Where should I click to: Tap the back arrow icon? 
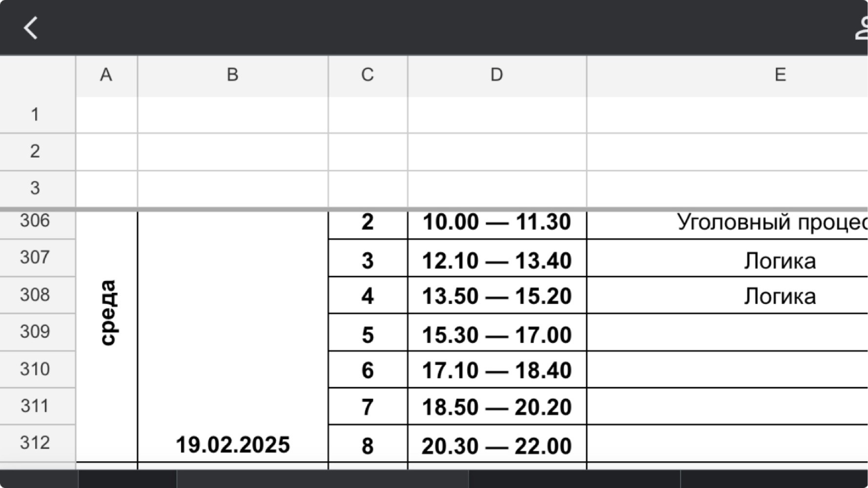[31, 27]
